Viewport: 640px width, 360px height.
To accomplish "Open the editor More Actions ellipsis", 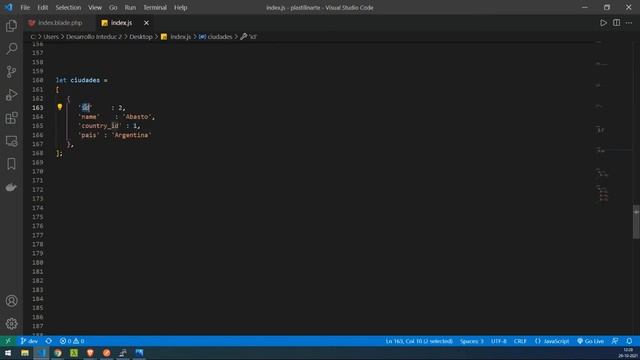I will pyautogui.click(x=629, y=23).
